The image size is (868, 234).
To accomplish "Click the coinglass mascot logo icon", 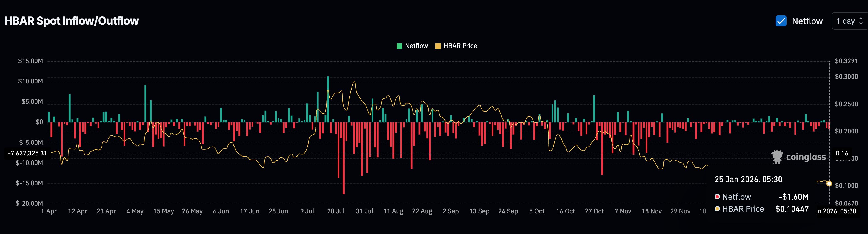I will tap(777, 157).
